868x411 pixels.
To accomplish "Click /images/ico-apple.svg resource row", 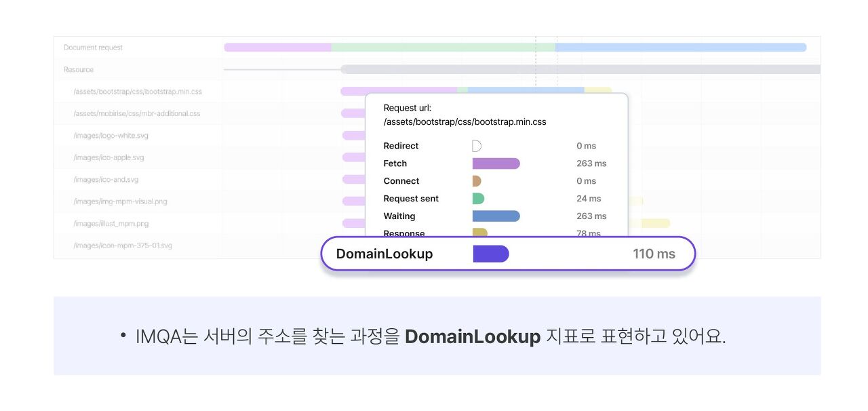I will pyautogui.click(x=108, y=157).
